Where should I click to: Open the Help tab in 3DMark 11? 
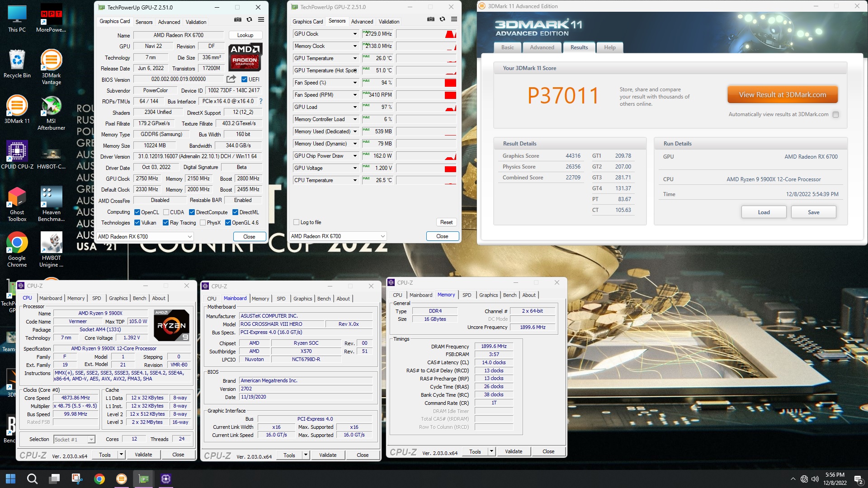[x=610, y=47]
